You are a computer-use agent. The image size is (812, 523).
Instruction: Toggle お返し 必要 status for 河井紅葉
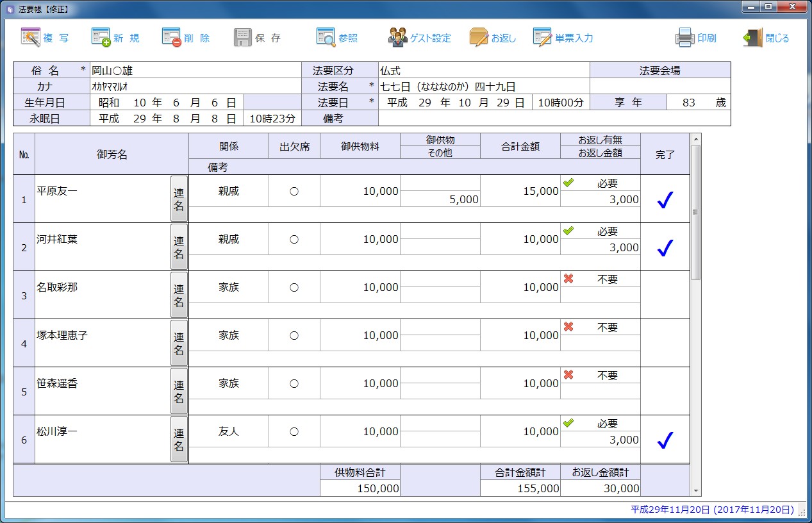(600, 231)
